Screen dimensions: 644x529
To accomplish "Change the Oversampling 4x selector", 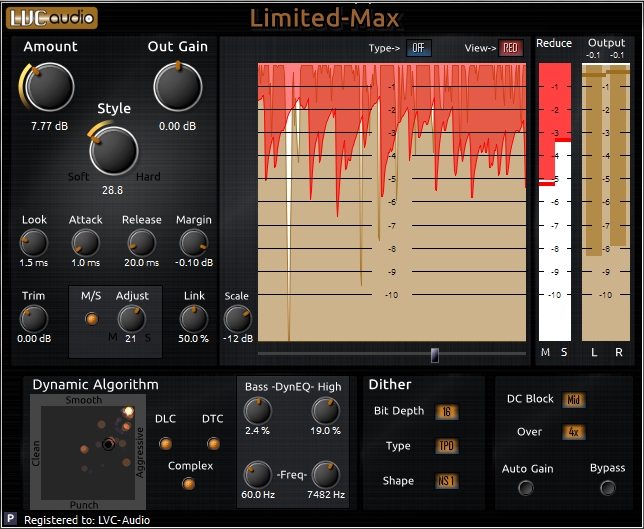I will [x=573, y=433].
